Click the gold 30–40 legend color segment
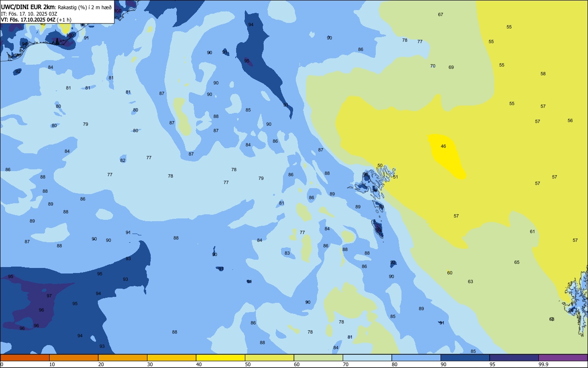The width and height of the screenshot is (588, 368). 171,357
